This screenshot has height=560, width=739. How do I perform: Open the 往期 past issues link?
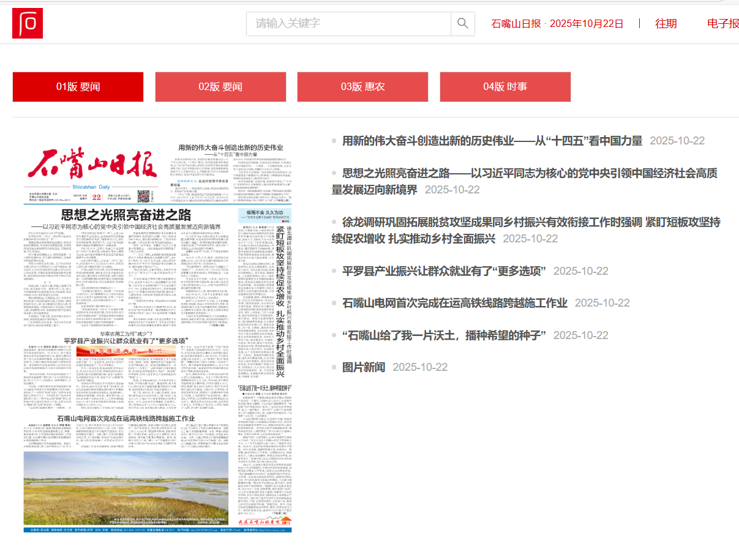tap(666, 24)
